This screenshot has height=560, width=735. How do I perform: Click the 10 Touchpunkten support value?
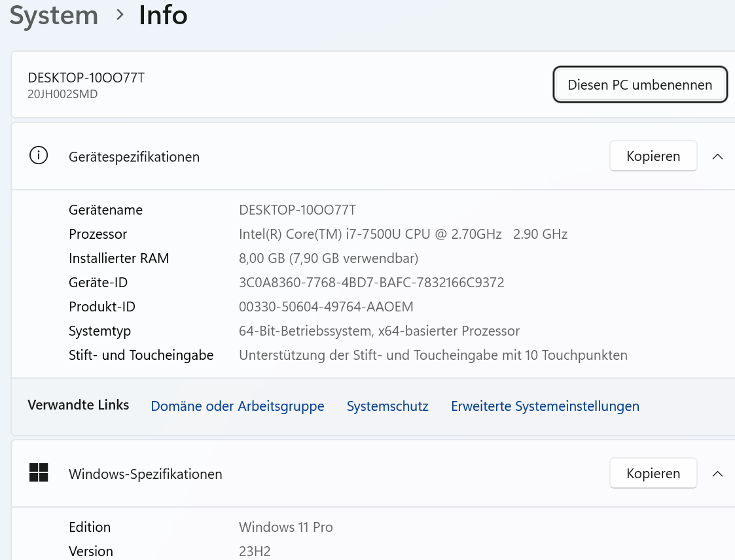point(433,355)
